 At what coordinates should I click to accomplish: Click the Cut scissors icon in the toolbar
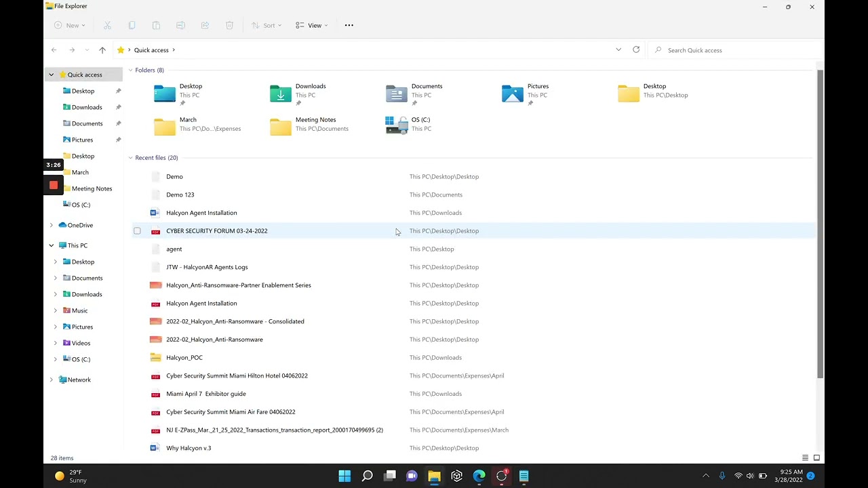coord(107,25)
